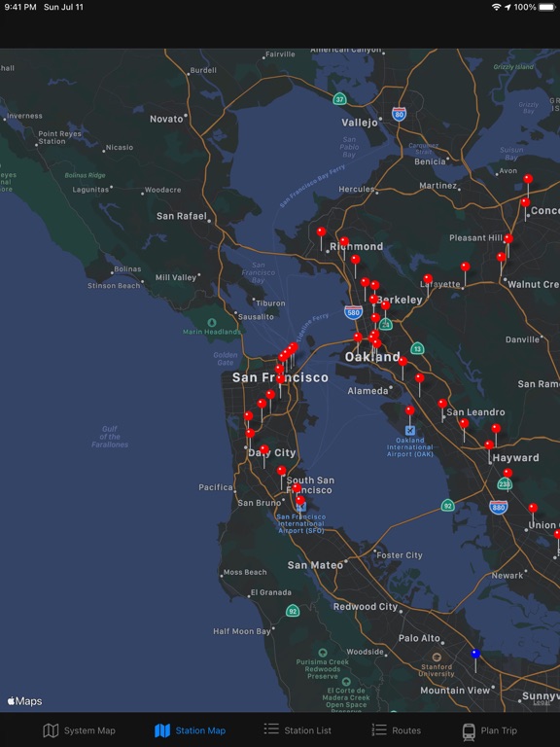This screenshot has height=747, width=560.
Task: Tap the northernmost red pin near Avon
Action: [528, 179]
